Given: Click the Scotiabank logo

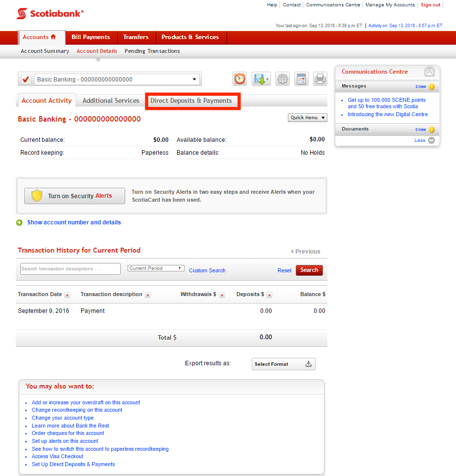Looking at the screenshot, I should coord(50,14).
